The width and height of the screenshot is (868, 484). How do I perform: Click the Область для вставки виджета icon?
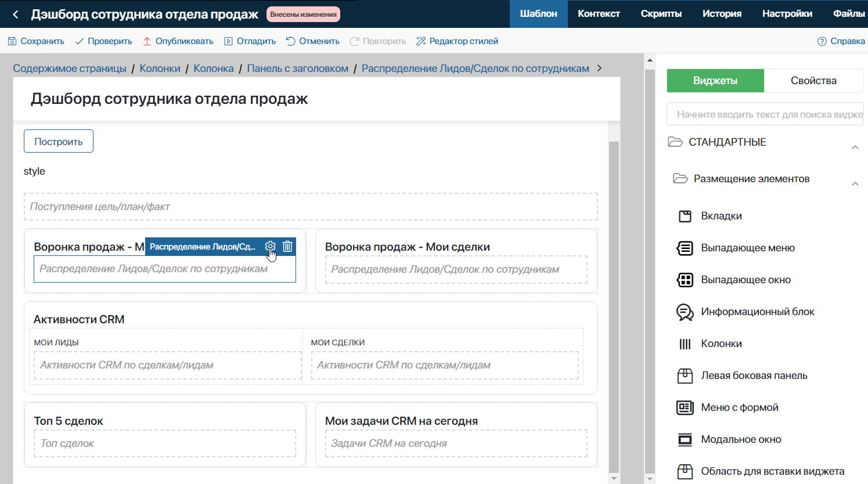coord(685,471)
